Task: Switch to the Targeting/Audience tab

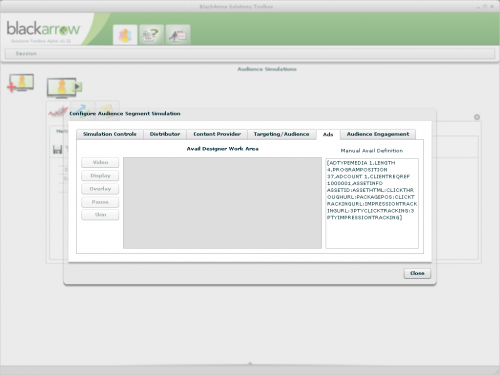Action: tap(281, 134)
